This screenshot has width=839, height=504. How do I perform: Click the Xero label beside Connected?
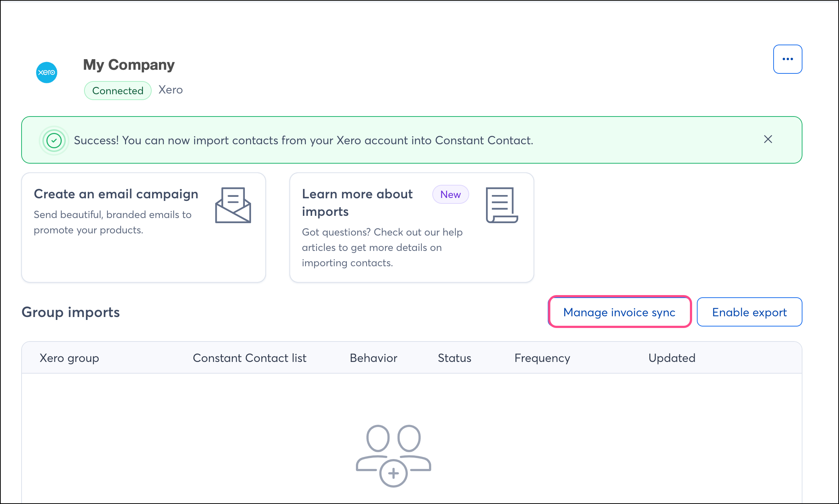pyautogui.click(x=170, y=90)
